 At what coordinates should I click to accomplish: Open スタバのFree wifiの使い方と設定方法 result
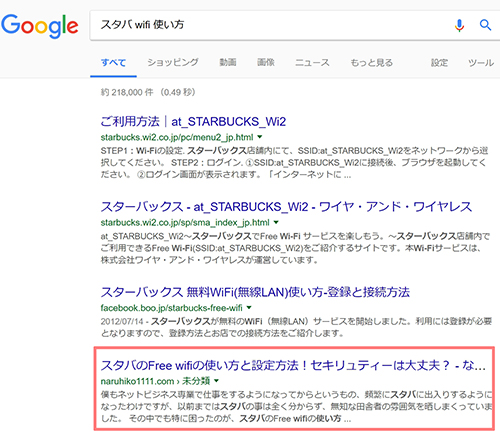coord(293,366)
